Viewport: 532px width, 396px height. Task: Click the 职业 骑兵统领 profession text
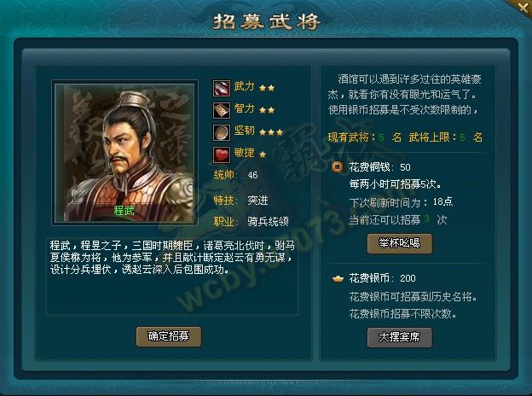click(251, 222)
